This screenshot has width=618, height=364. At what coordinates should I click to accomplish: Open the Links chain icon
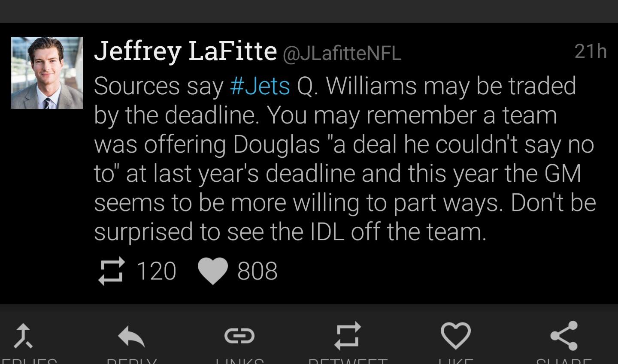tap(239, 336)
